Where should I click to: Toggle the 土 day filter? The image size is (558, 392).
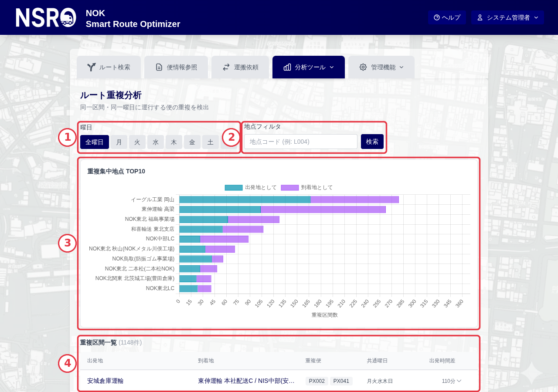211,142
